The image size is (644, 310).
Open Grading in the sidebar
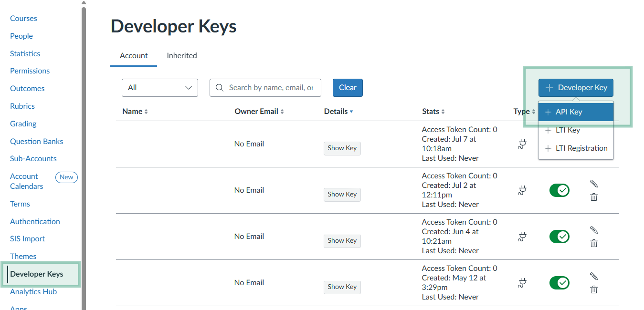coord(23,124)
